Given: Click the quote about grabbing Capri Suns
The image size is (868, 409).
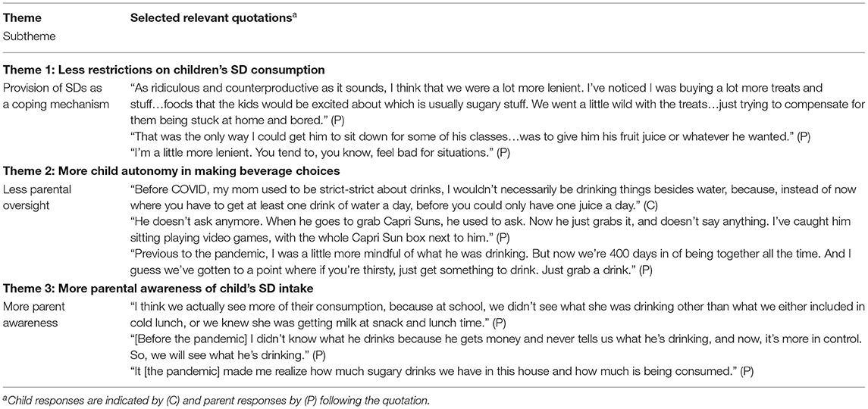Looking at the screenshot, I should [490, 231].
